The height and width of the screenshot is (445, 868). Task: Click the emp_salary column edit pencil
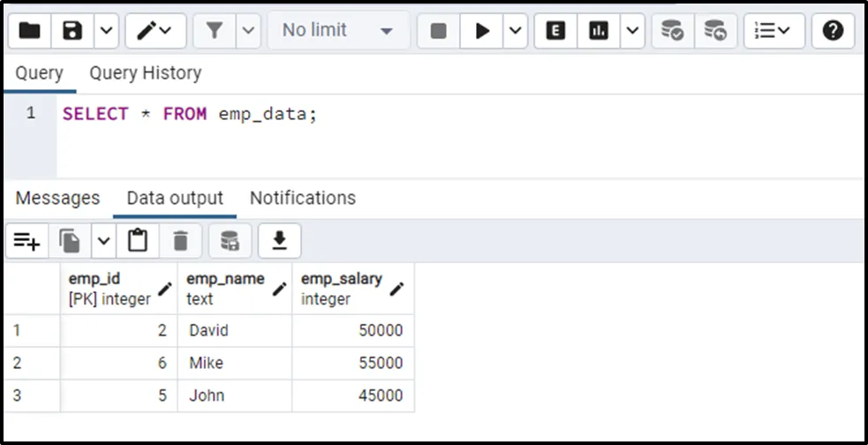[x=397, y=289]
